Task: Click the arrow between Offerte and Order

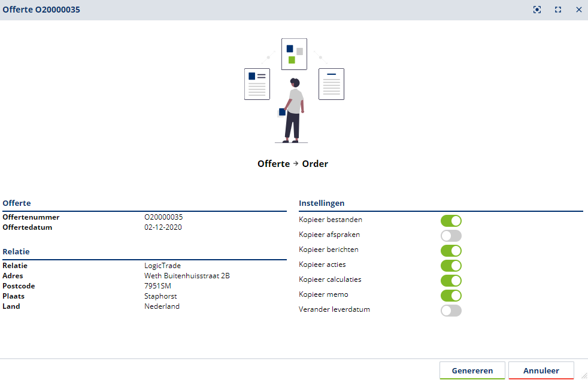Action: point(296,163)
